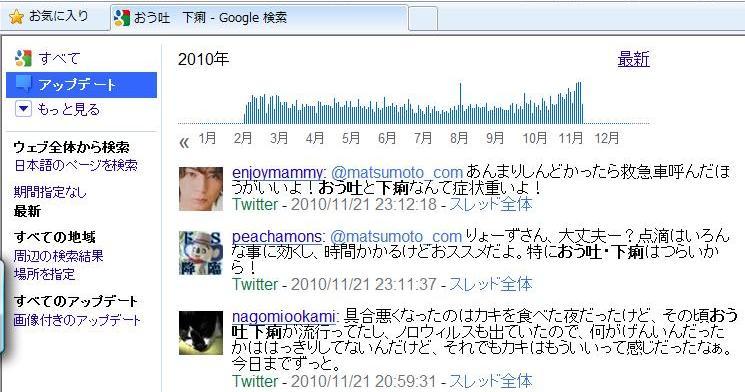Screen dimensions: 745x392
Task: Click 周辺の検索結果 location option
Action: click(58, 256)
